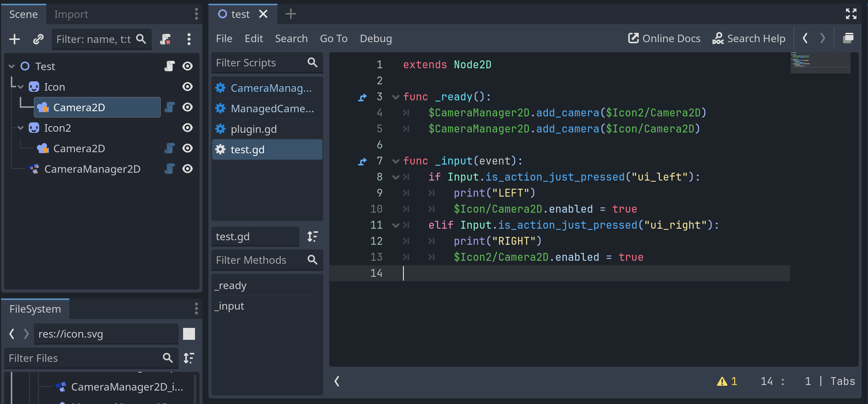Click the detach script icon in the Scene toolbar
This screenshot has width=868, height=404.
coord(165,39)
